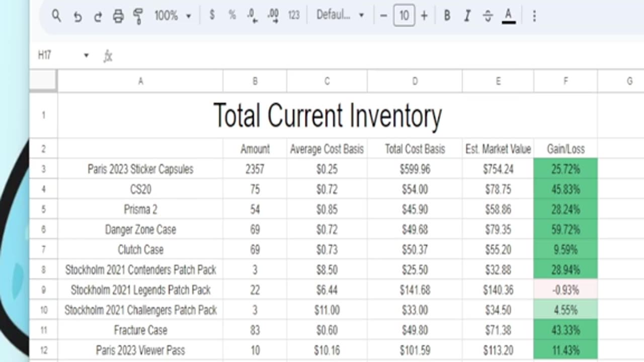Toggle bold formatting
Image resolution: width=644 pixels, height=362 pixels.
pyautogui.click(x=447, y=16)
